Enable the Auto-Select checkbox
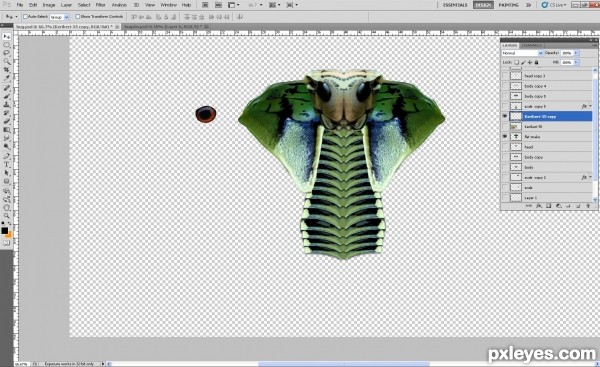 (x=26, y=17)
